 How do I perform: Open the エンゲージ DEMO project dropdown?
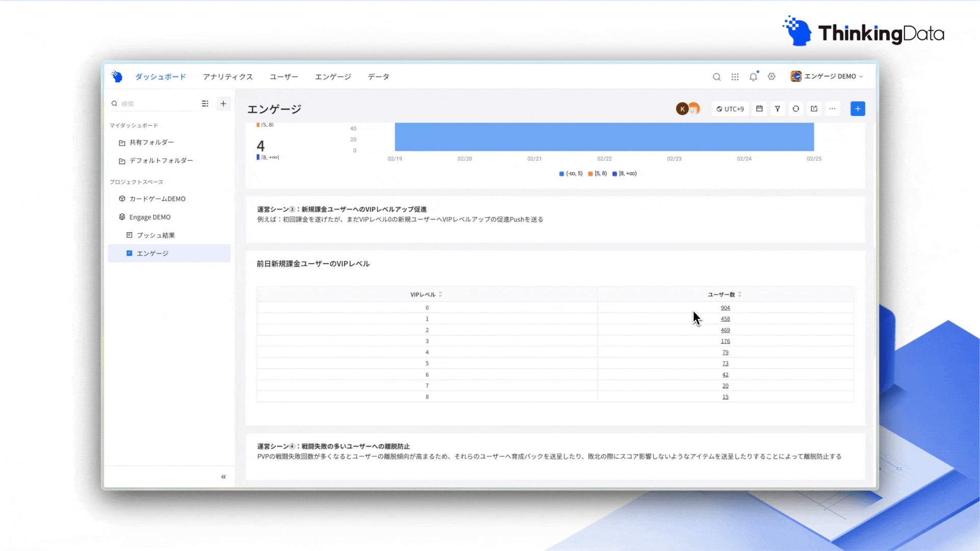tap(827, 77)
